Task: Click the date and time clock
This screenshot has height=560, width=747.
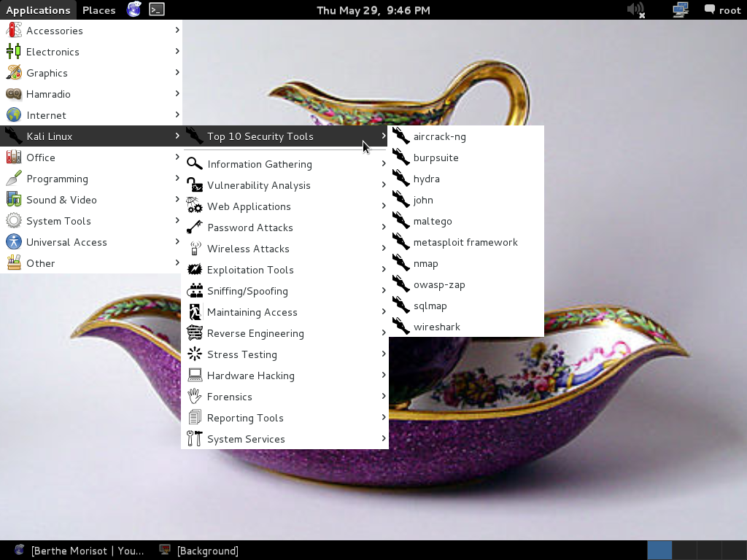Action: [x=373, y=10]
